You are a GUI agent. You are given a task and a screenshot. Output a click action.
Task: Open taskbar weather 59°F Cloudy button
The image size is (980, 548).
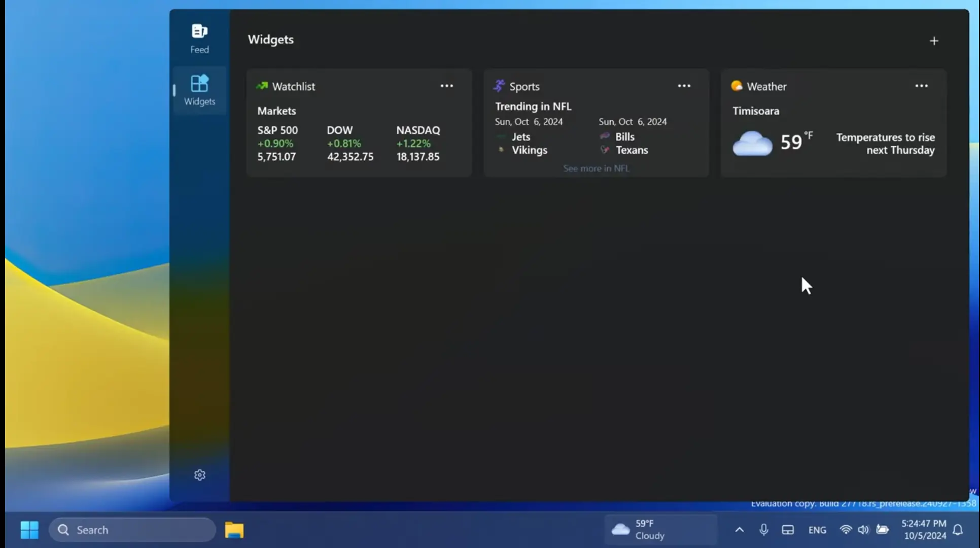(661, 530)
